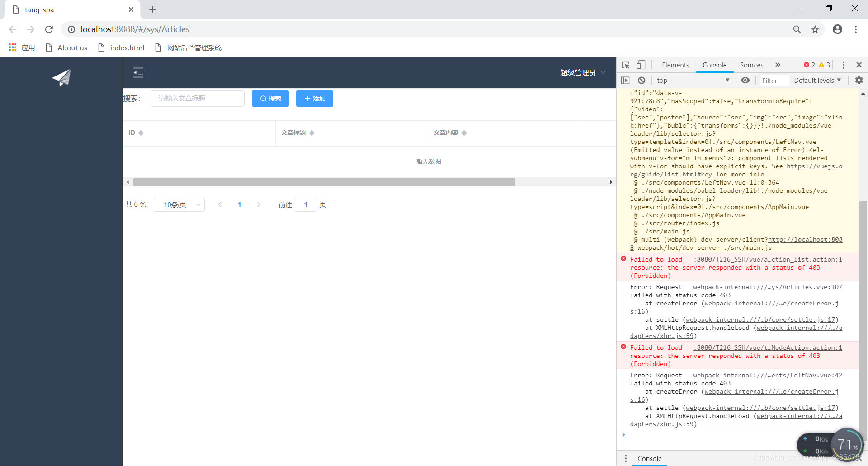
Task: Click the paper plane logo in sidebar
Action: click(x=61, y=78)
